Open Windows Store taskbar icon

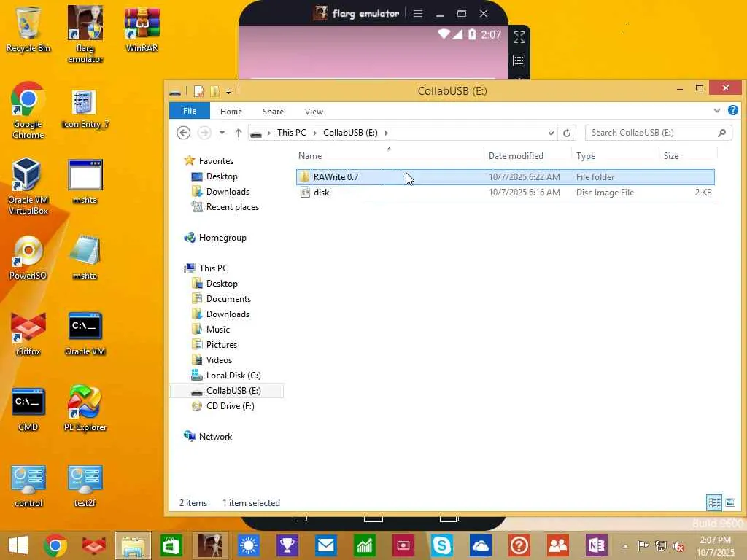(171, 545)
